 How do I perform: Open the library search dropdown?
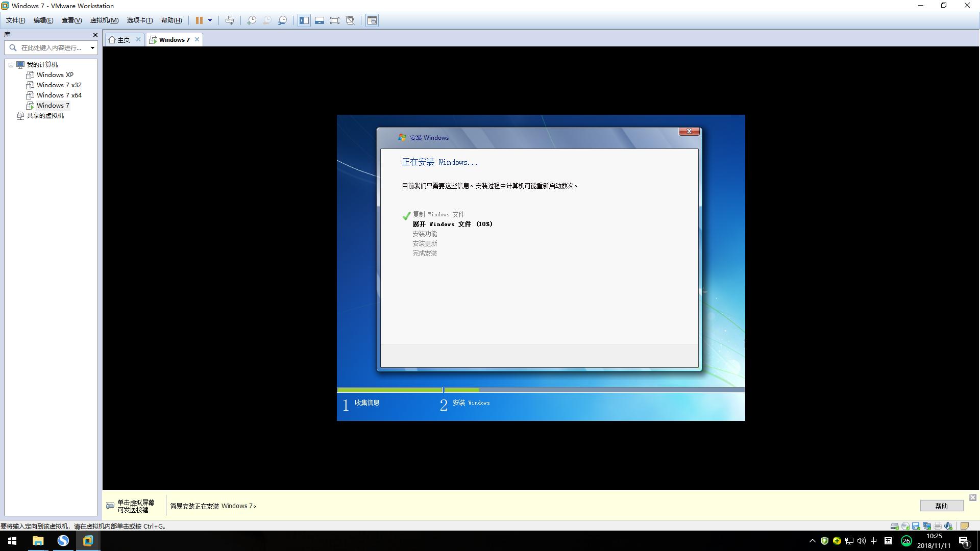tap(92, 47)
